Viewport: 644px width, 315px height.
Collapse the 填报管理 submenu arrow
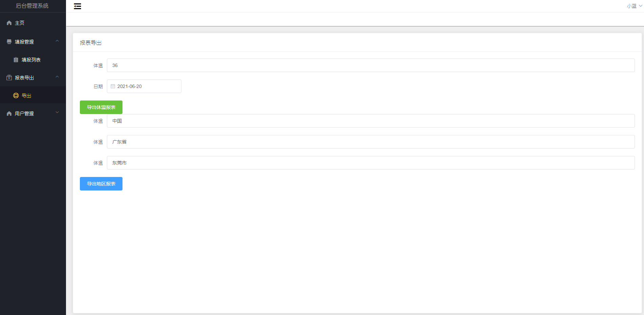coord(57,41)
